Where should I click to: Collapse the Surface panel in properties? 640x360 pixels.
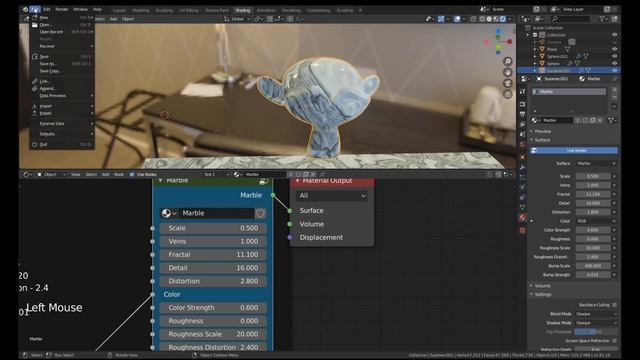542,140
